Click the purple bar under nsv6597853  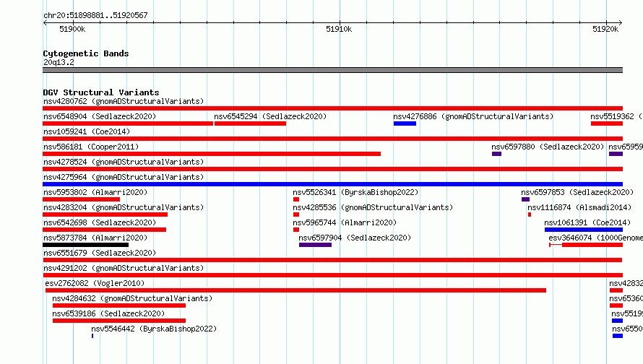coord(525,199)
